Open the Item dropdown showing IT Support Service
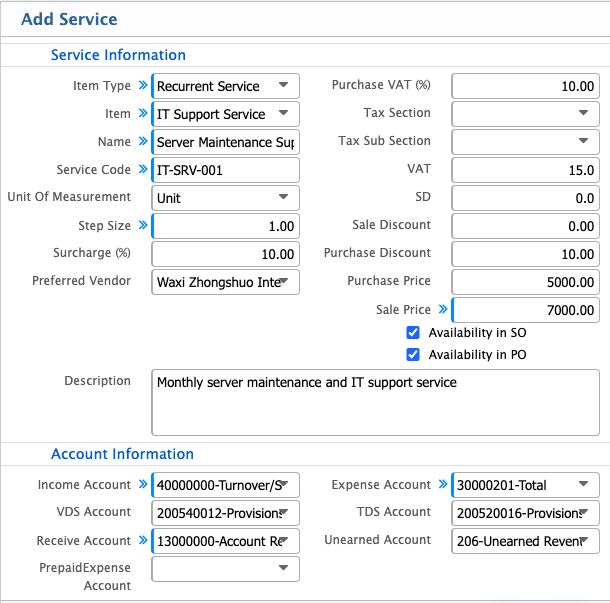610x603 pixels. (226, 114)
